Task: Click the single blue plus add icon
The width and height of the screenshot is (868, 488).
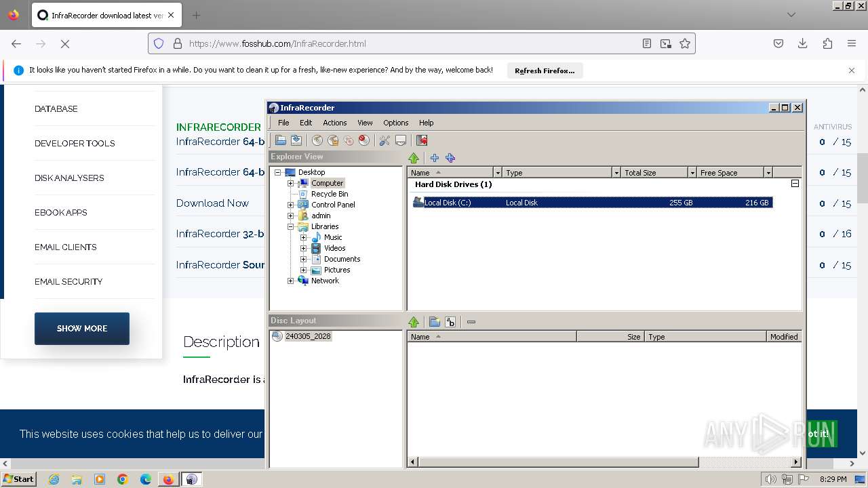Action: click(435, 158)
